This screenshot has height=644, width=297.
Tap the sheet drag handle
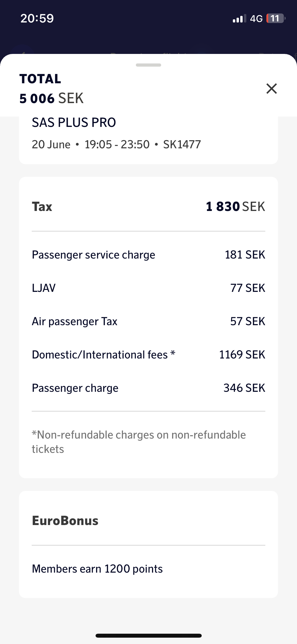point(148,65)
